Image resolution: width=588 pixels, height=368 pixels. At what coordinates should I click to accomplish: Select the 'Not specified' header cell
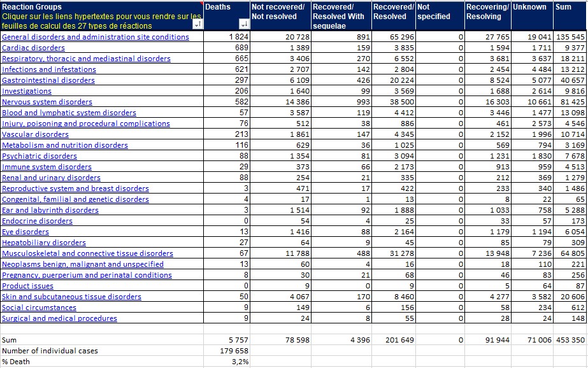[x=440, y=16]
